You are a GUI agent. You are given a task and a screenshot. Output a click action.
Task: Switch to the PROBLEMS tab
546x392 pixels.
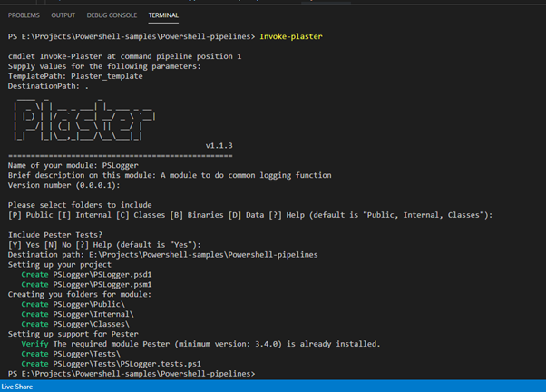click(x=24, y=15)
